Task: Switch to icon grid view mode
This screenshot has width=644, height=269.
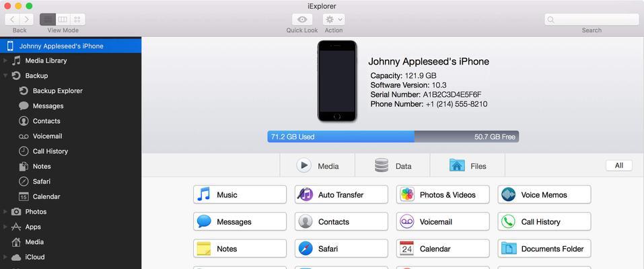Action: (x=77, y=20)
